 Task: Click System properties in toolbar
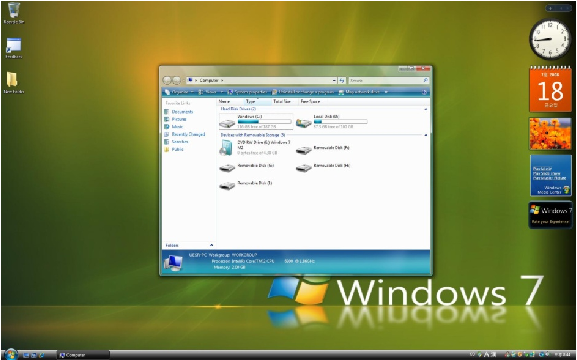249,92
